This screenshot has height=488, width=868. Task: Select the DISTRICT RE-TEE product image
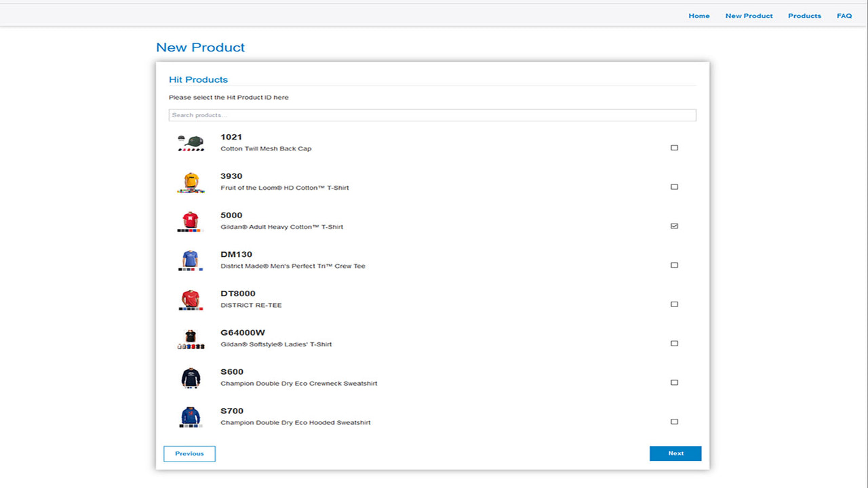pyautogui.click(x=191, y=298)
